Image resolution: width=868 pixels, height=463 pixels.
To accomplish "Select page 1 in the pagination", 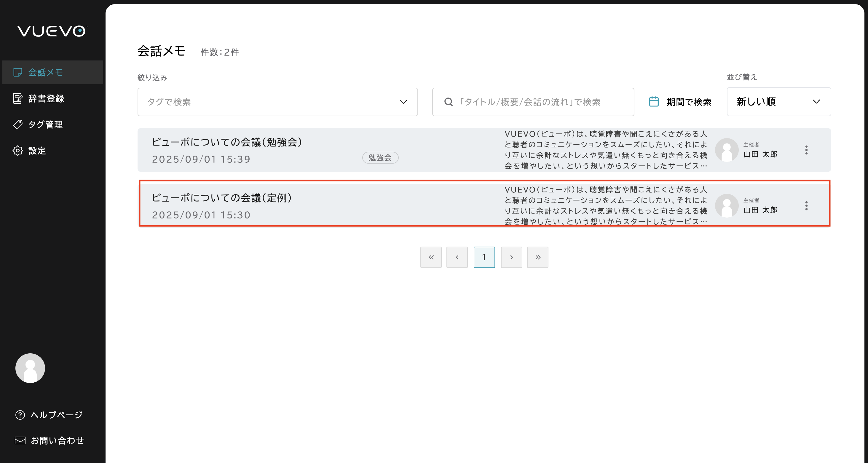I will click(484, 257).
